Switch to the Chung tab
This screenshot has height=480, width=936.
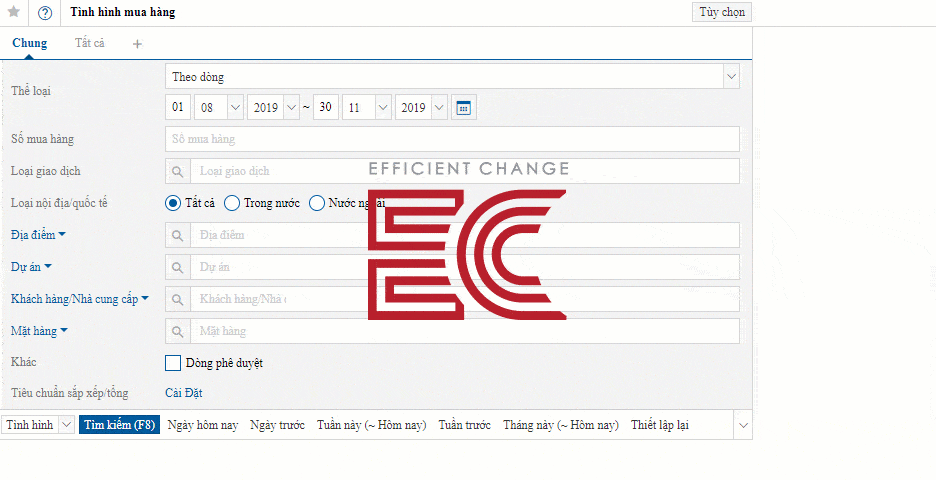point(29,43)
